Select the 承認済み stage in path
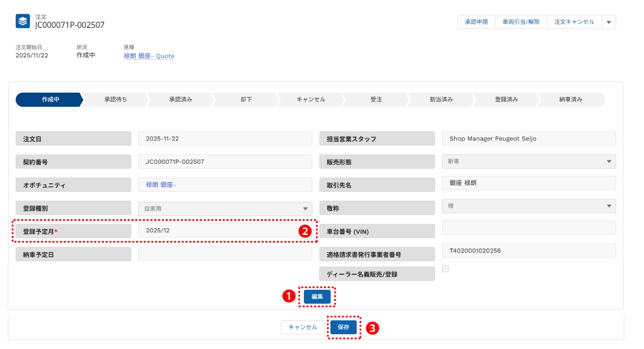This screenshot has height=349, width=644. (180, 100)
